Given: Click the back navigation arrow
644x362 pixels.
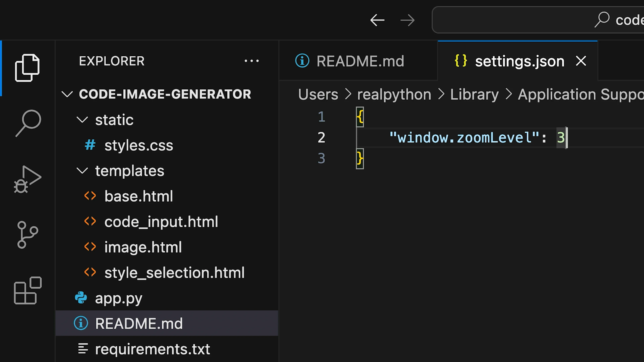Looking at the screenshot, I should click(377, 20).
